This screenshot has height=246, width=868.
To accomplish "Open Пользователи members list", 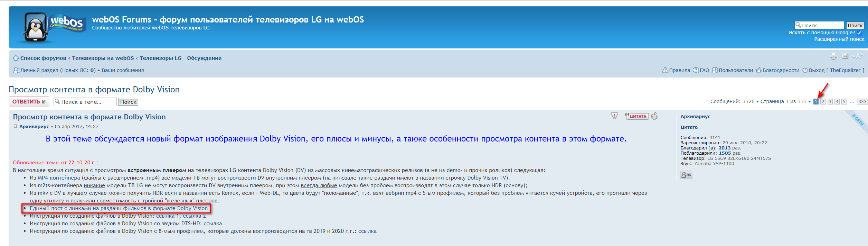I will pos(735,70).
